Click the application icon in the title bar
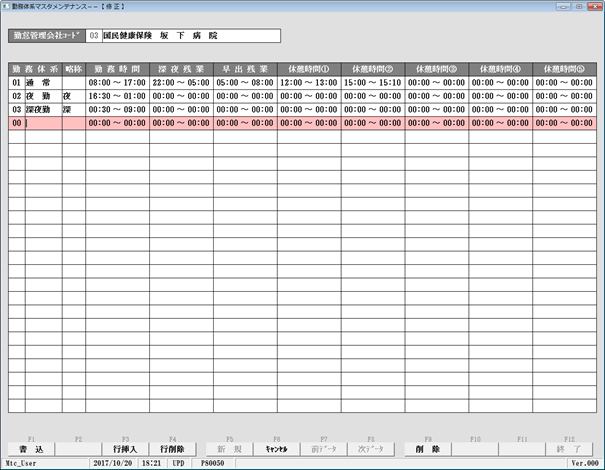Viewport: 605px width, 470px height. [6, 7]
